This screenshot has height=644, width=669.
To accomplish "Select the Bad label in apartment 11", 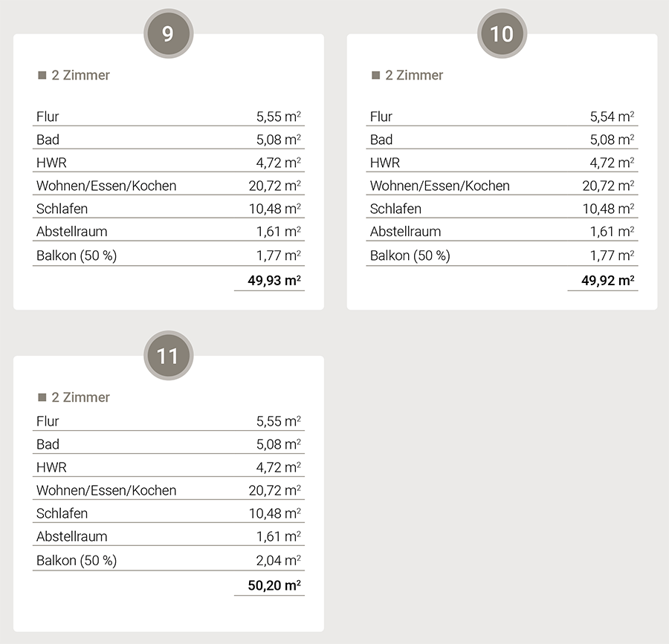I will (x=48, y=444).
